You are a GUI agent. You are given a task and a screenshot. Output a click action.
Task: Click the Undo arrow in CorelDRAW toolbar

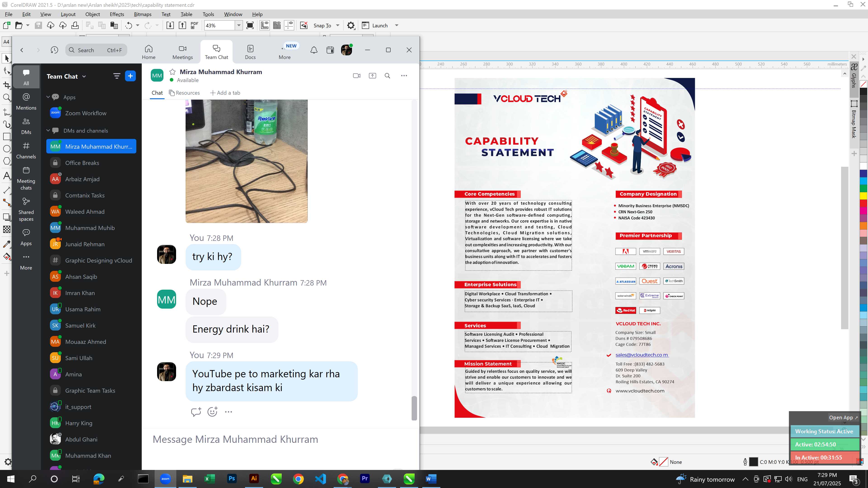pyautogui.click(x=128, y=25)
